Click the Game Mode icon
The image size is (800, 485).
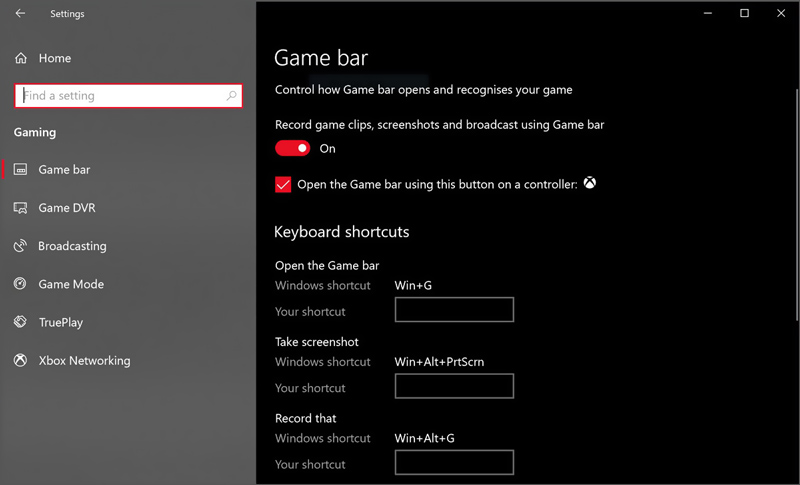pos(21,284)
